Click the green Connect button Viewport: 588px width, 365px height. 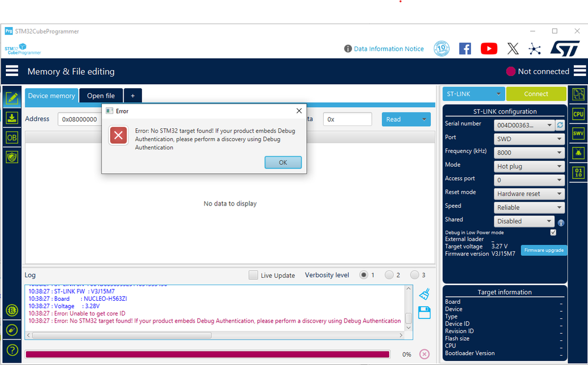click(x=536, y=94)
